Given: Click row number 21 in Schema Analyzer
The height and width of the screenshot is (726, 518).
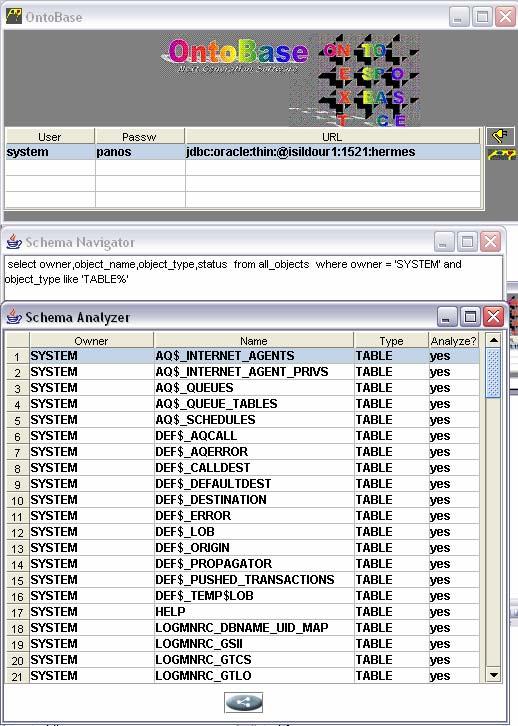Looking at the screenshot, I should (x=18, y=676).
